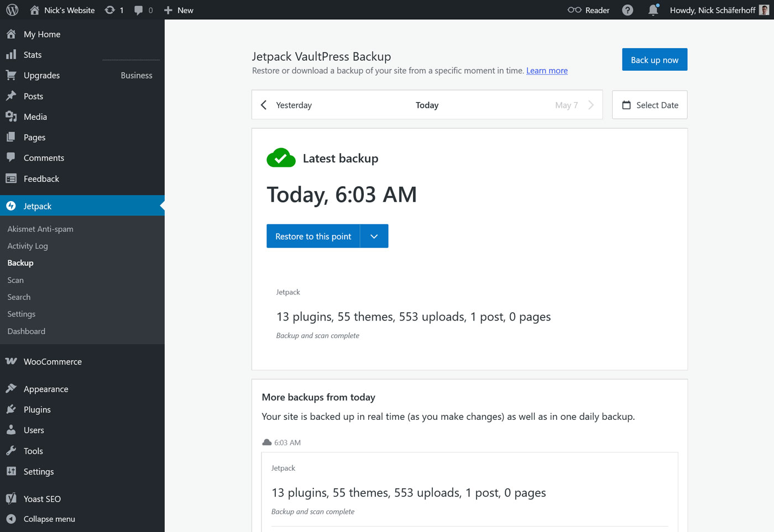The image size is (774, 532).
Task: Click the Yoast SEO icon
Action: [11, 498]
